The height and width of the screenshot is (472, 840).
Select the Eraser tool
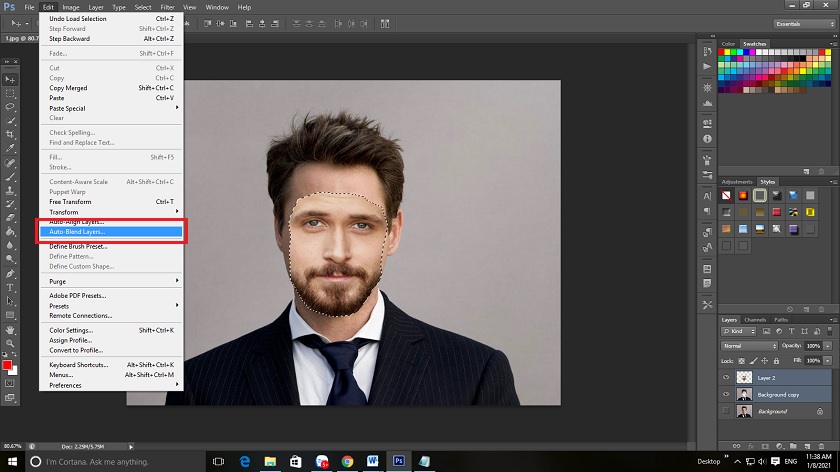10,218
